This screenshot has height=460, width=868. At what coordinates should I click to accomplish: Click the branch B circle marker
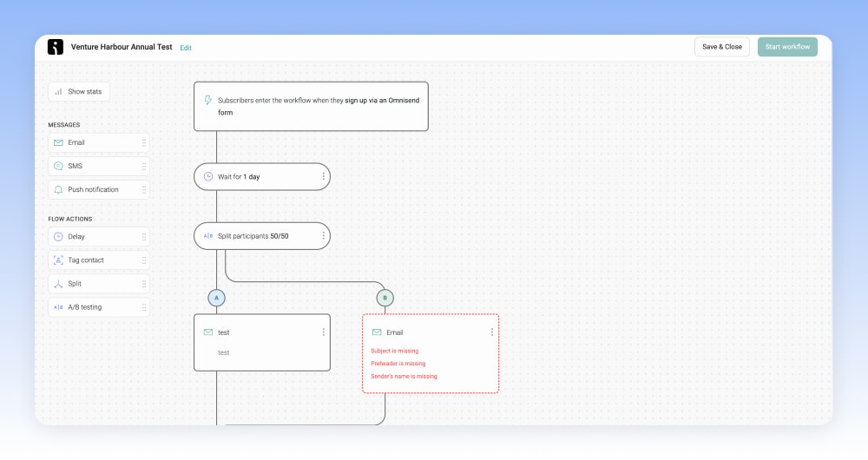(385, 298)
